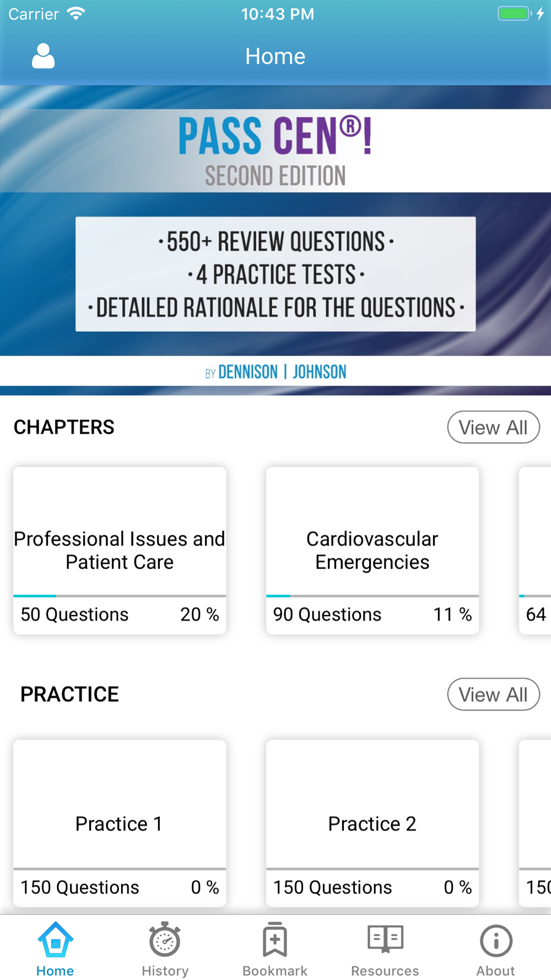This screenshot has height=980, width=551.
Task: Select the Resources tab label
Action: tap(385, 971)
